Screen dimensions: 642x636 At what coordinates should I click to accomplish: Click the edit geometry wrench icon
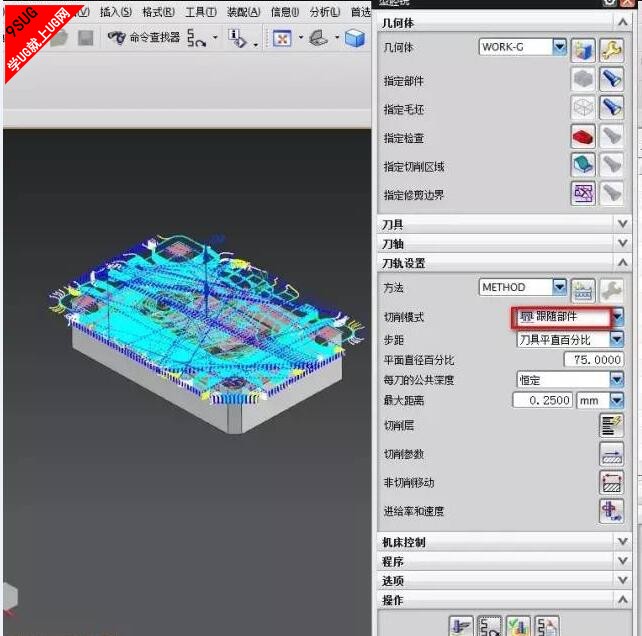pos(612,50)
